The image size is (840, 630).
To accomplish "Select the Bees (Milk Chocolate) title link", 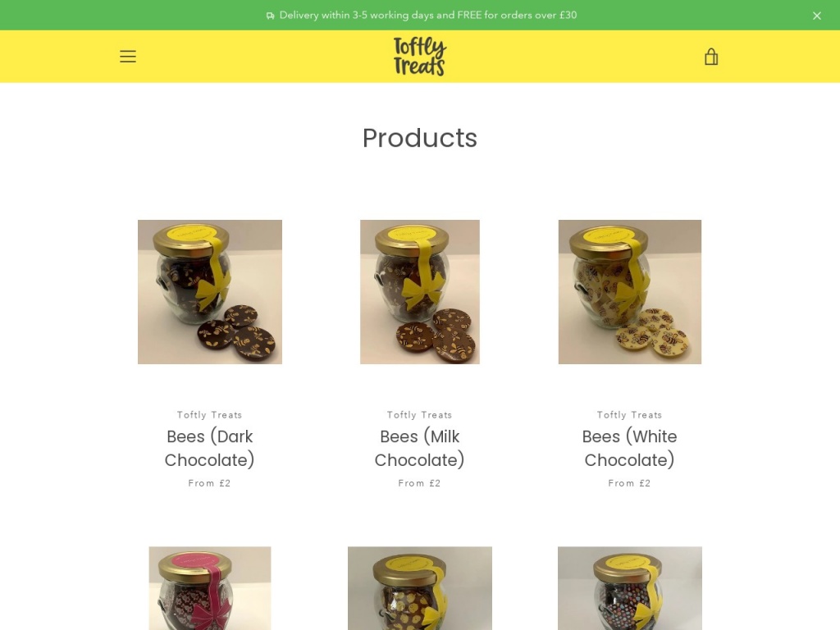I will coord(419,448).
